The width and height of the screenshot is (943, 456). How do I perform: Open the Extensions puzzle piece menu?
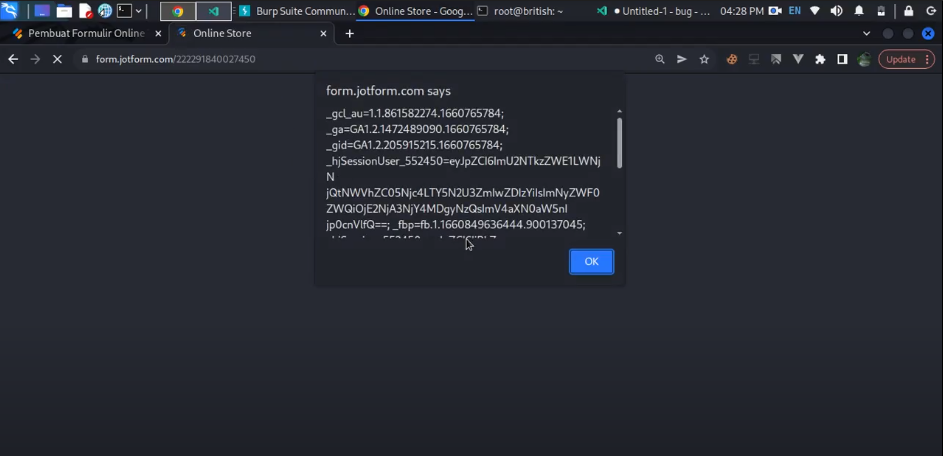click(820, 59)
